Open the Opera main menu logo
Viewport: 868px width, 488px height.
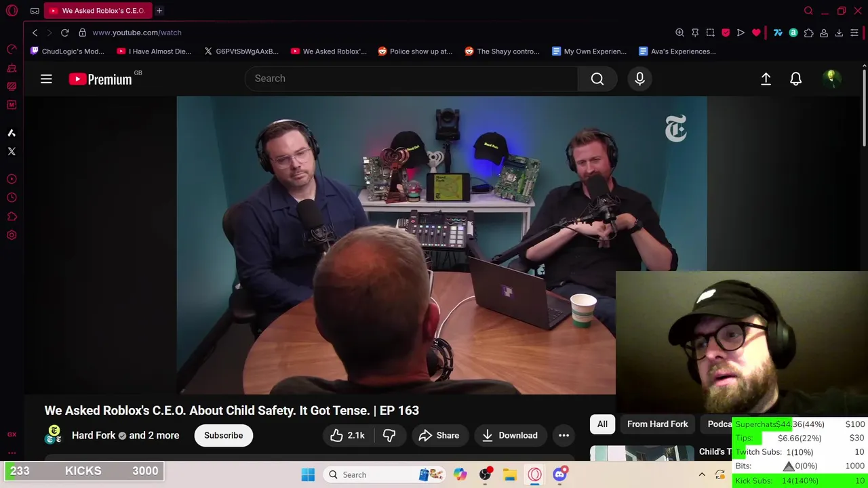[12, 11]
